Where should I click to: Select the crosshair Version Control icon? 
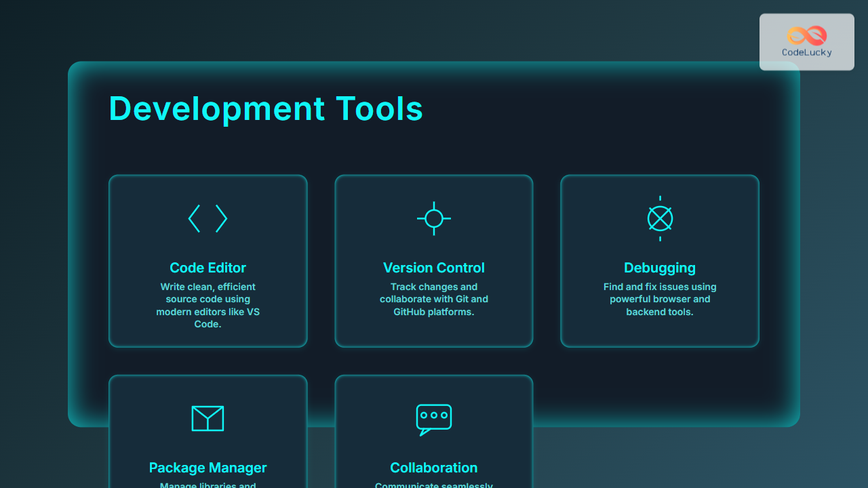[x=434, y=218]
